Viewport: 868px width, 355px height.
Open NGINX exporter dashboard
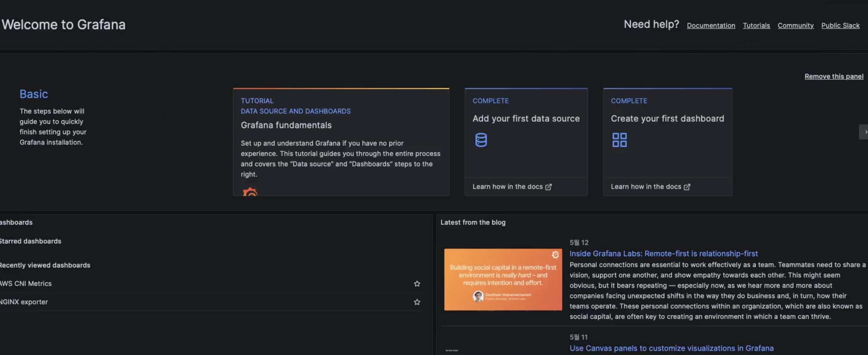[x=24, y=302]
